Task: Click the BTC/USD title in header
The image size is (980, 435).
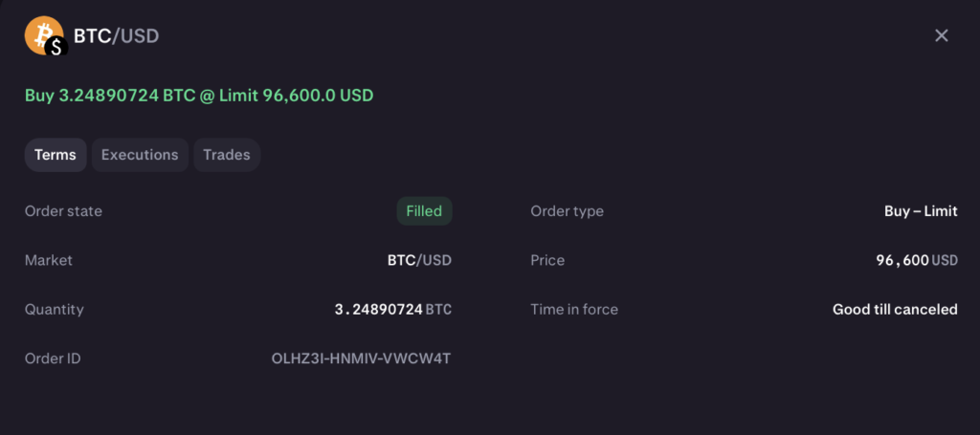Action: pos(116,36)
